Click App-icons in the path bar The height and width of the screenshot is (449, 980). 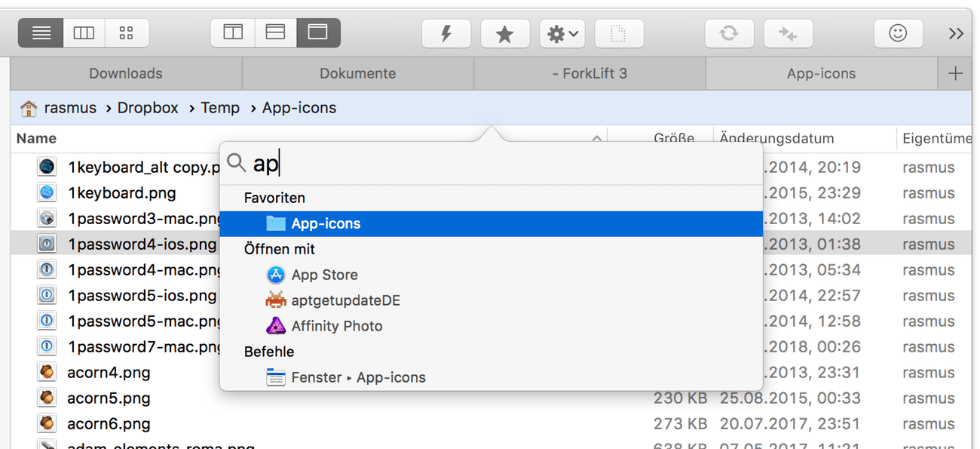(299, 108)
